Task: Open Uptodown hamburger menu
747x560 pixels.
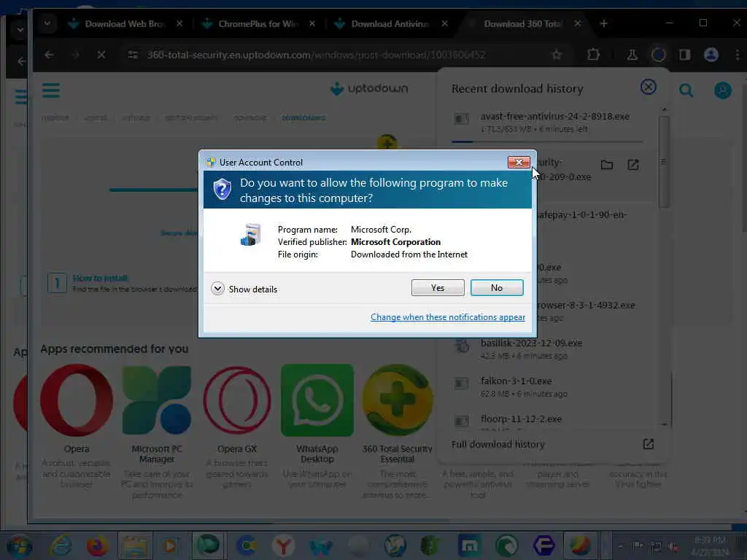Action: point(51,90)
